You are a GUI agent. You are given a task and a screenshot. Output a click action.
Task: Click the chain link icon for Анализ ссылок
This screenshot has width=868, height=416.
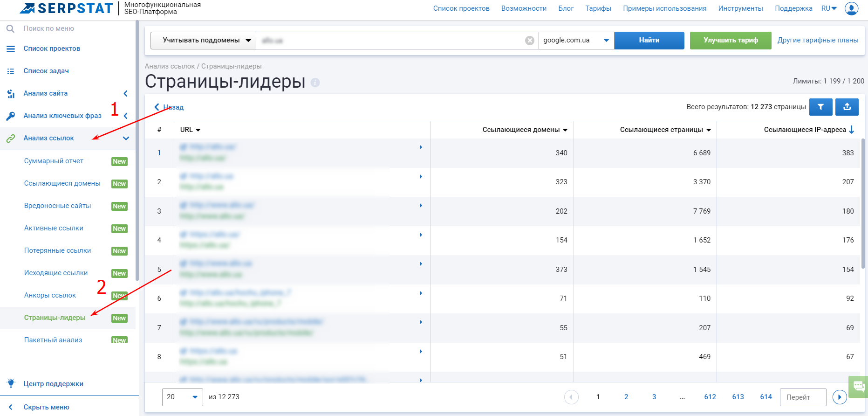point(10,138)
